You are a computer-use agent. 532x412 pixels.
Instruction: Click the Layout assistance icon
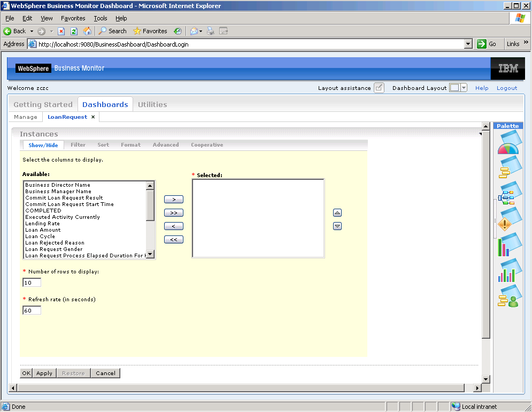(379, 88)
